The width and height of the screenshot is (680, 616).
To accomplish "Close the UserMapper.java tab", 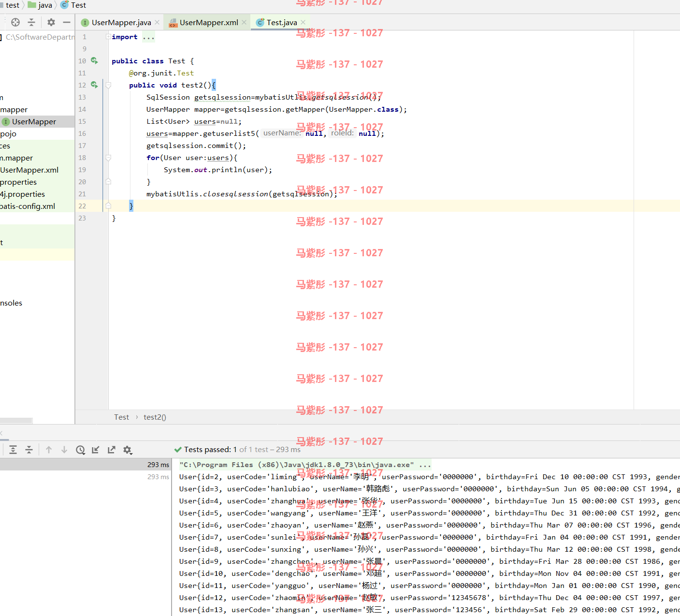I will [157, 22].
